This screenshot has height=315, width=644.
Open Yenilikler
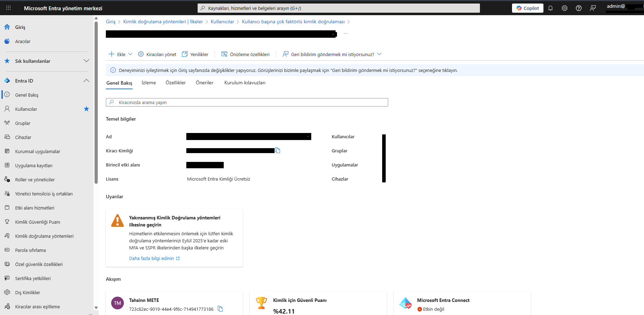coord(195,54)
